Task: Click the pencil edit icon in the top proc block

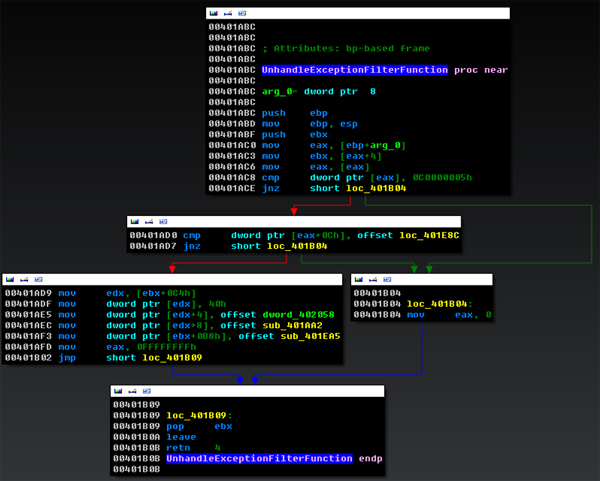Action: pyautogui.click(x=228, y=13)
